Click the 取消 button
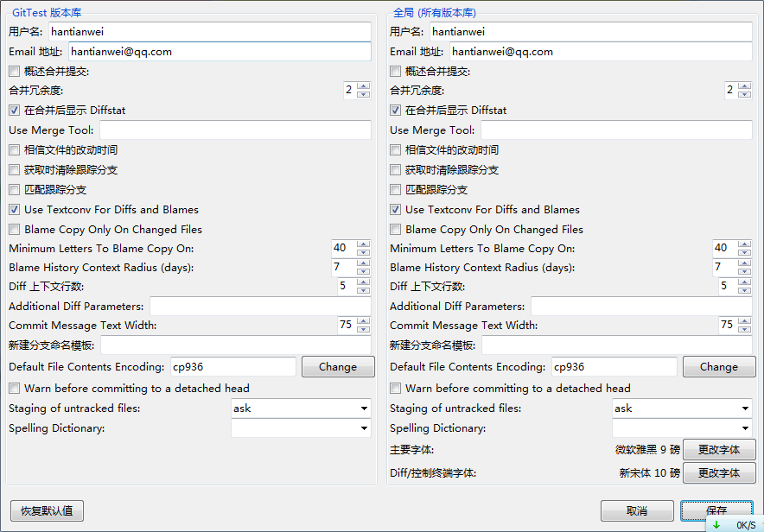The image size is (764, 532). pyautogui.click(x=637, y=510)
